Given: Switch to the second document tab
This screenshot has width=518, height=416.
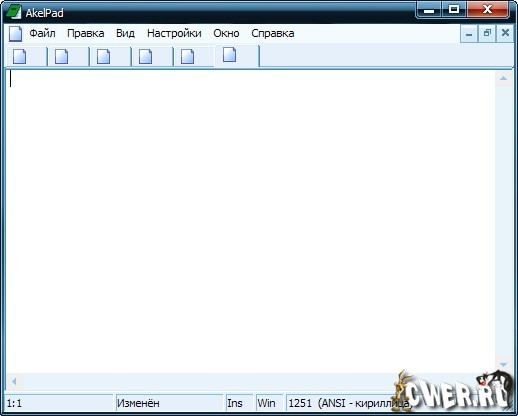Looking at the screenshot, I should (69, 56).
